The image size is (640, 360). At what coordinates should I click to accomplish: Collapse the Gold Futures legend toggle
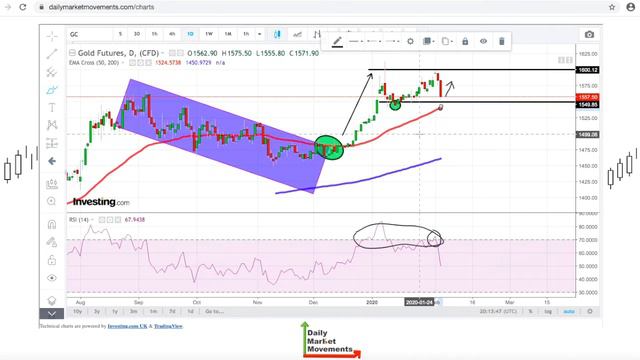pos(72,53)
